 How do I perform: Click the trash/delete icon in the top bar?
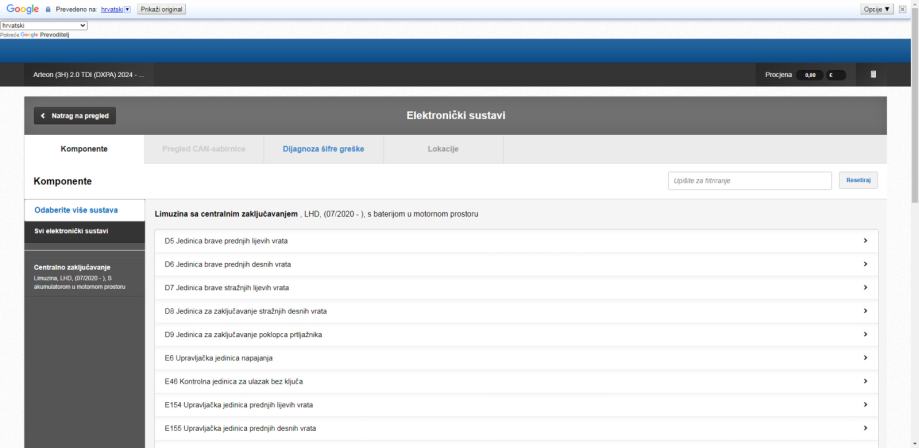point(873,74)
